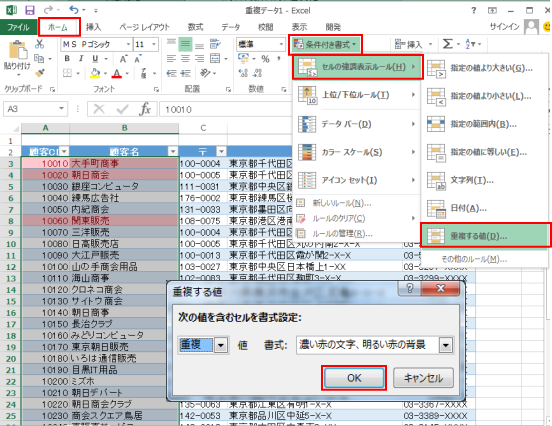Toggle center text alignment

(186, 58)
